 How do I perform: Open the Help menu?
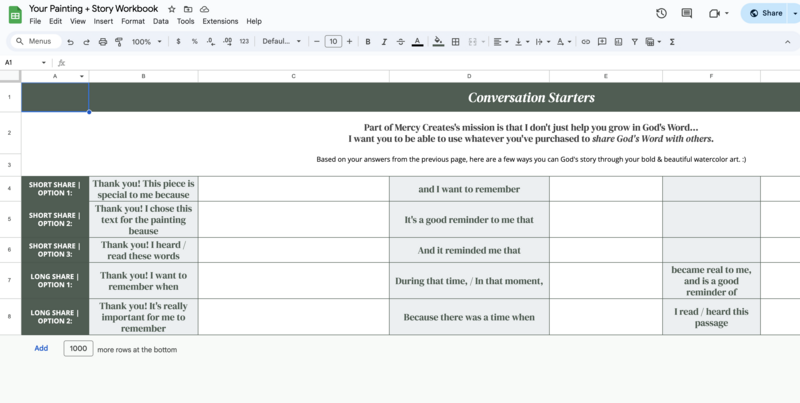pos(254,21)
